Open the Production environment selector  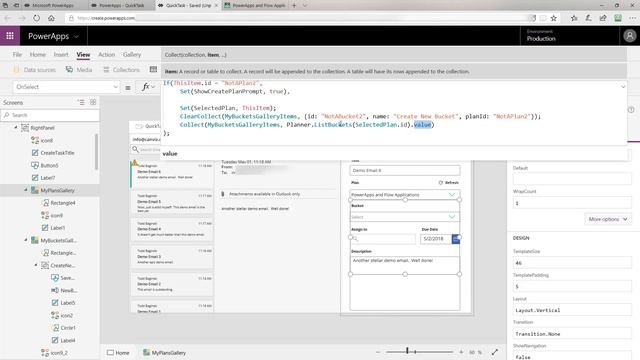click(x=541, y=36)
